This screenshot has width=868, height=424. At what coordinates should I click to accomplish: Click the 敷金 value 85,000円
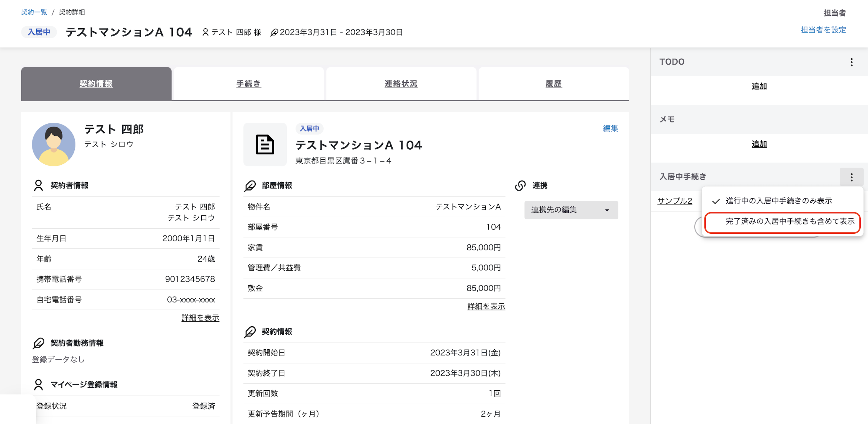(x=483, y=288)
